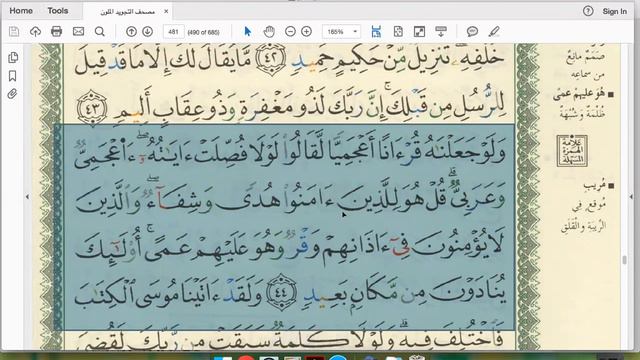Viewport: 640px width, 360px height.
Task: Go to next page arrow
Action: (x=147, y=31)
